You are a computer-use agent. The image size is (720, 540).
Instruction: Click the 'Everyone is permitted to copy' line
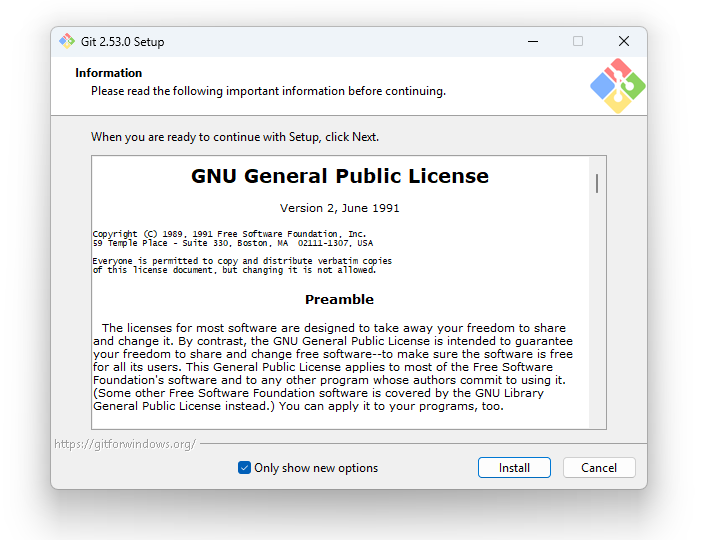point(242,261)
